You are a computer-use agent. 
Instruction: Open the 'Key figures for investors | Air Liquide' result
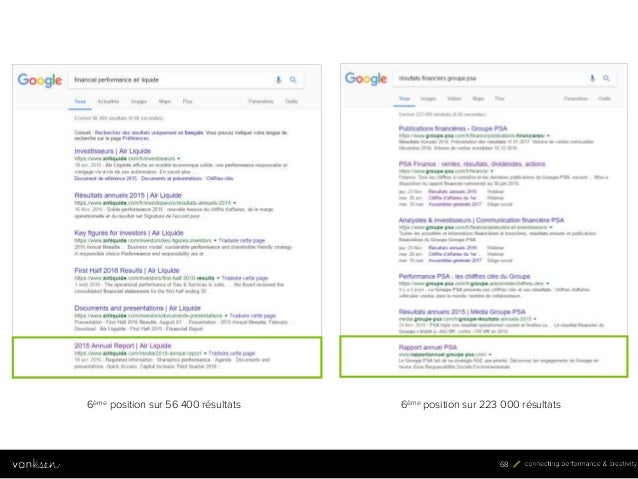point(129,233)
